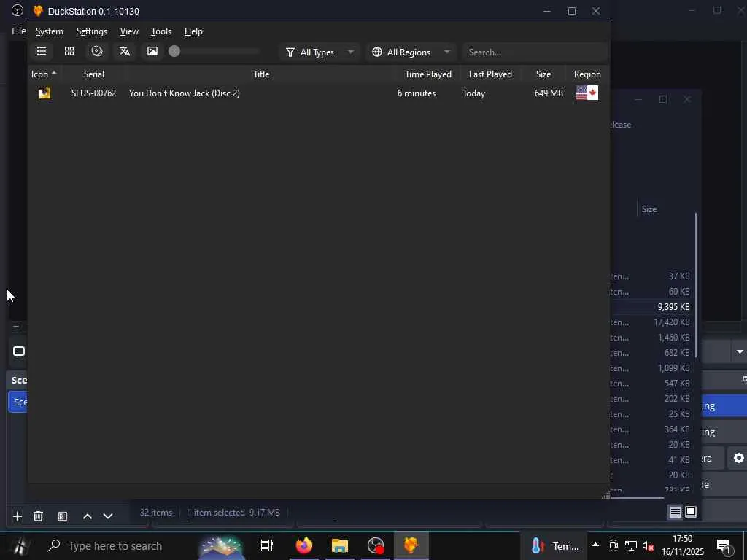Sort the game list by Serial column
747x560 pixels.
click(x=94, y=74)
